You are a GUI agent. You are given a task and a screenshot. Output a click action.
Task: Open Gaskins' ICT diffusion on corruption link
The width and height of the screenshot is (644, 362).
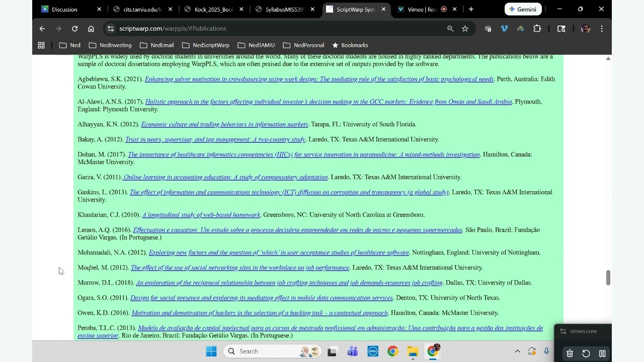pos(289,193)
